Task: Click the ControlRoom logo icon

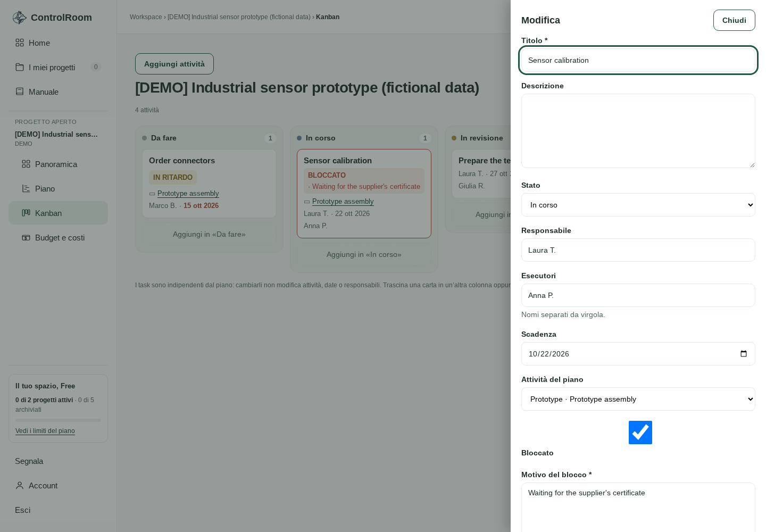Action: tap(20, 18)
